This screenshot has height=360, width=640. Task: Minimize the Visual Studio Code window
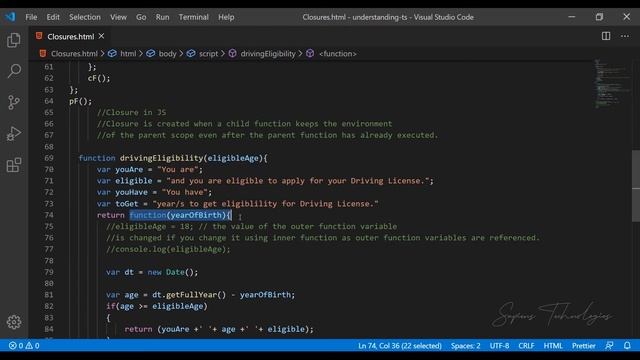click(x=571, y=17)
